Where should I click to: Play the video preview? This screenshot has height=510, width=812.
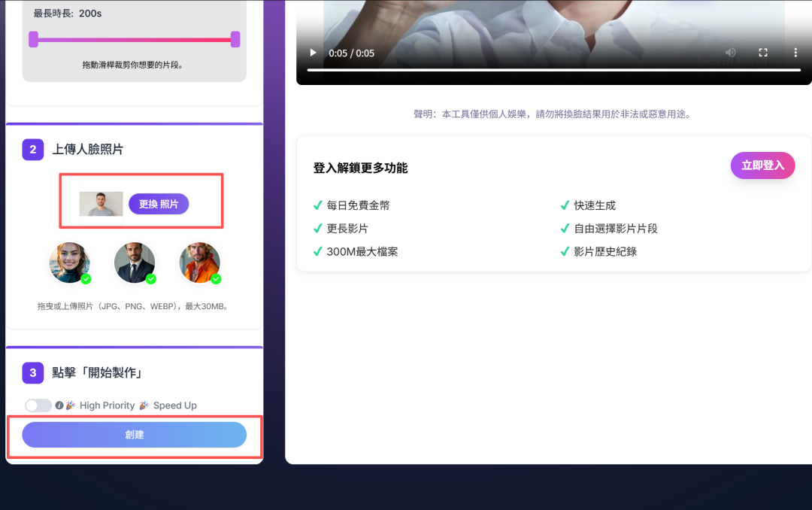pos(313,53)
